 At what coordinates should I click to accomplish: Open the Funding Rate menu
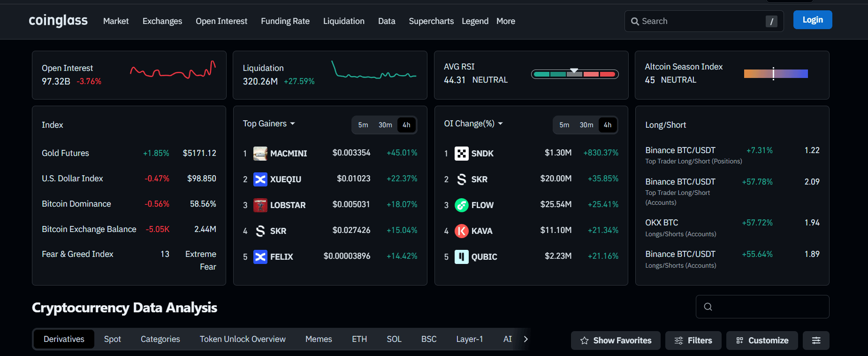285,21
